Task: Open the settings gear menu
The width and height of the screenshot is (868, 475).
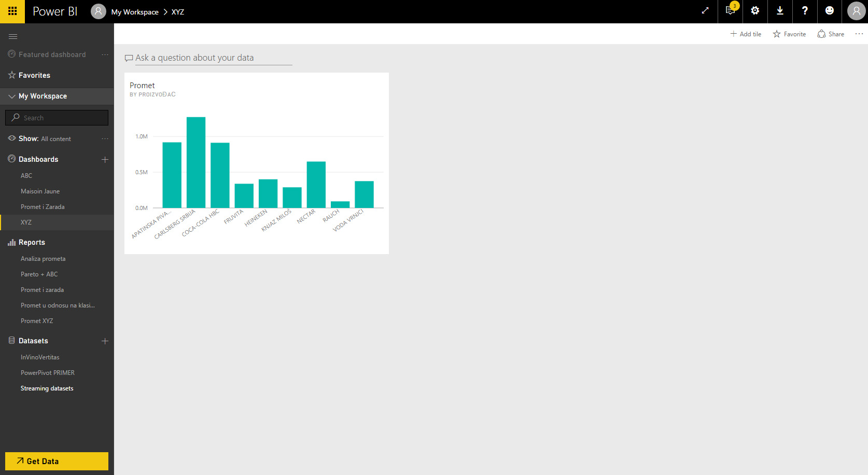Action: pyautogui.click(x=755, y=11)
